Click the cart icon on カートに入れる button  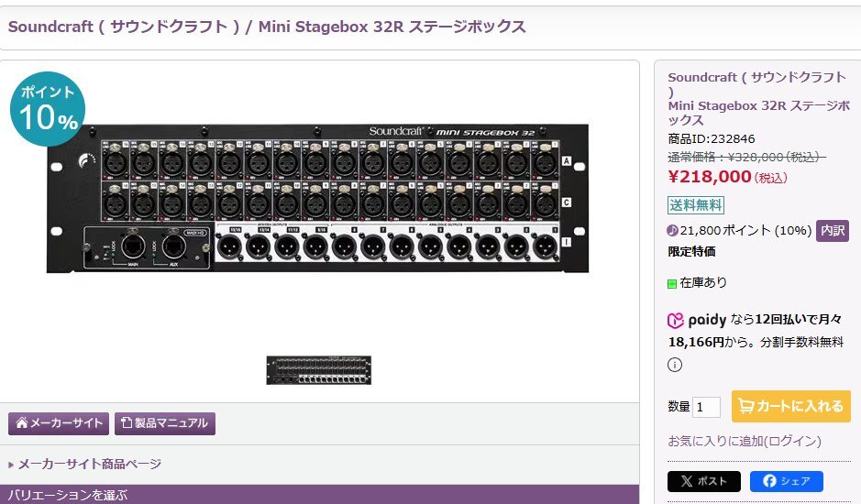[745, 406]
